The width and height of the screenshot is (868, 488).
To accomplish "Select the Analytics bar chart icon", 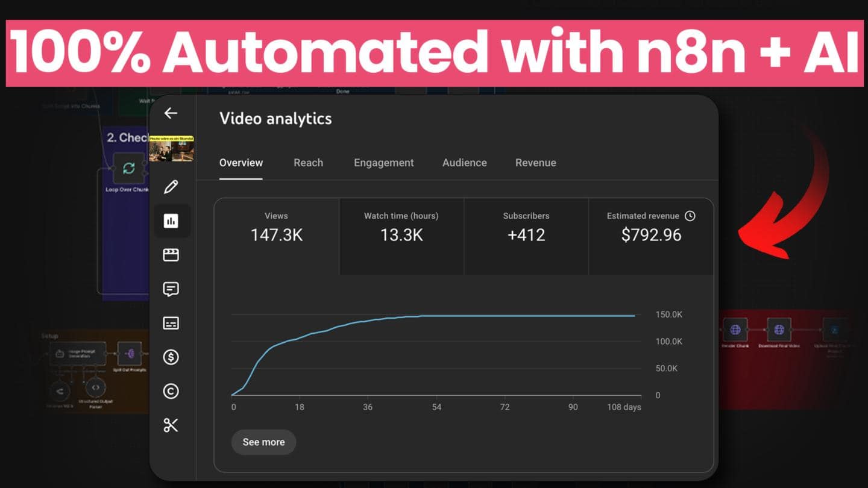I will pyautogui.click(x=171, y=221).
